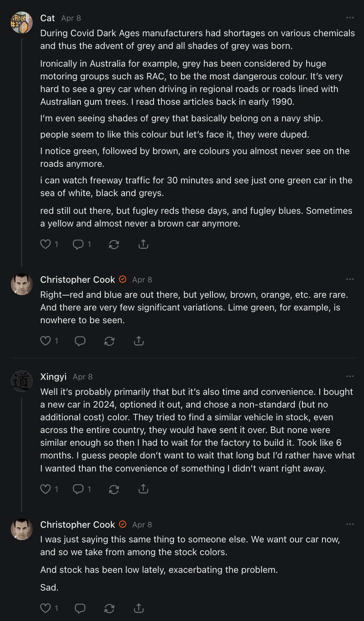Like Cat's comment with the heart icon
The width and height of the screenshot is (364, 621).
[x=46, y=244]
